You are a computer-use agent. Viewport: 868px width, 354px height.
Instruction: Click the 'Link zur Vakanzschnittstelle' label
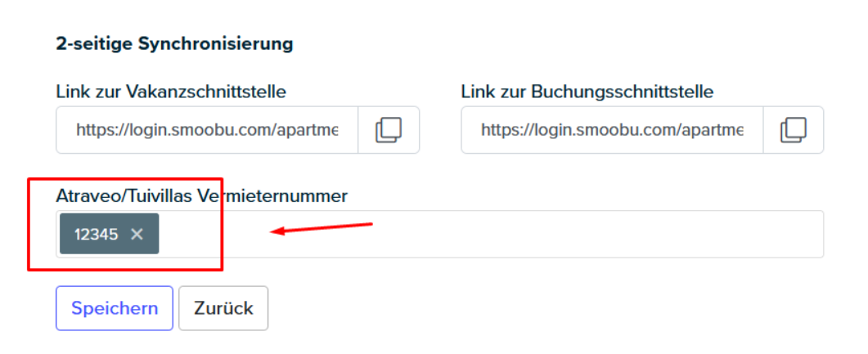[171, 92]
